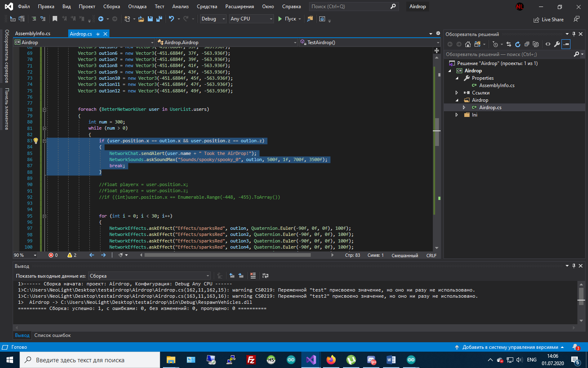The width and height of the screenshot is (588, 368).
Task: Click the lightbulb quick actions icon on line 83
Action: click(36, 141)
